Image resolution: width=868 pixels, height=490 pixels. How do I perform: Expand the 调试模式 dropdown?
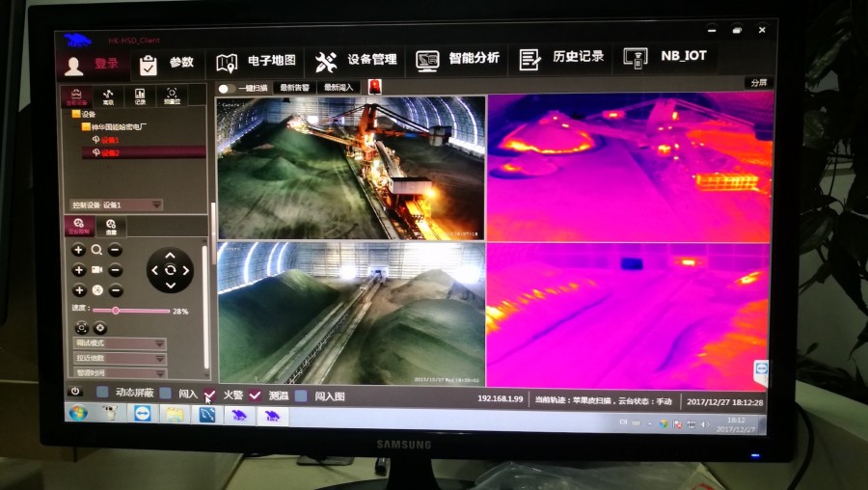point(119,343)
